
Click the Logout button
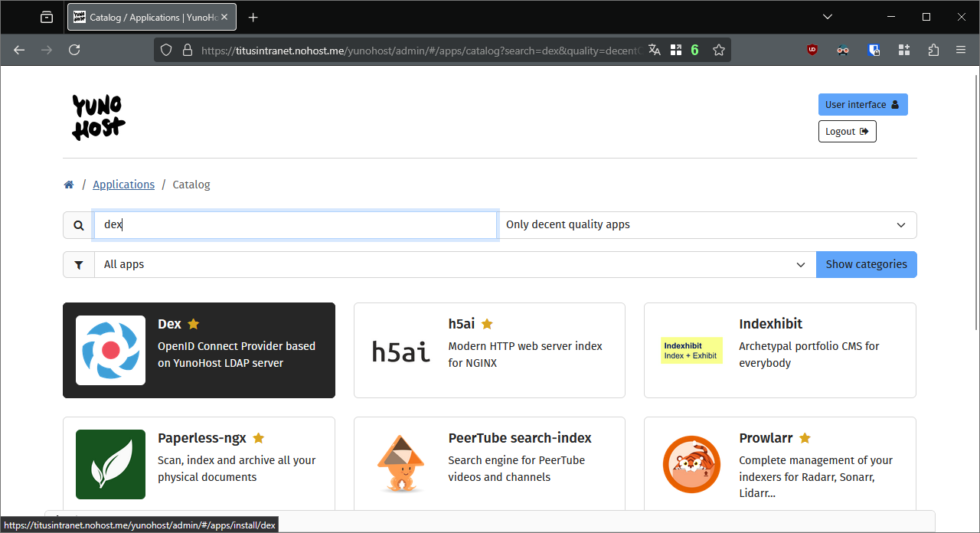click(x=847, y=132)
